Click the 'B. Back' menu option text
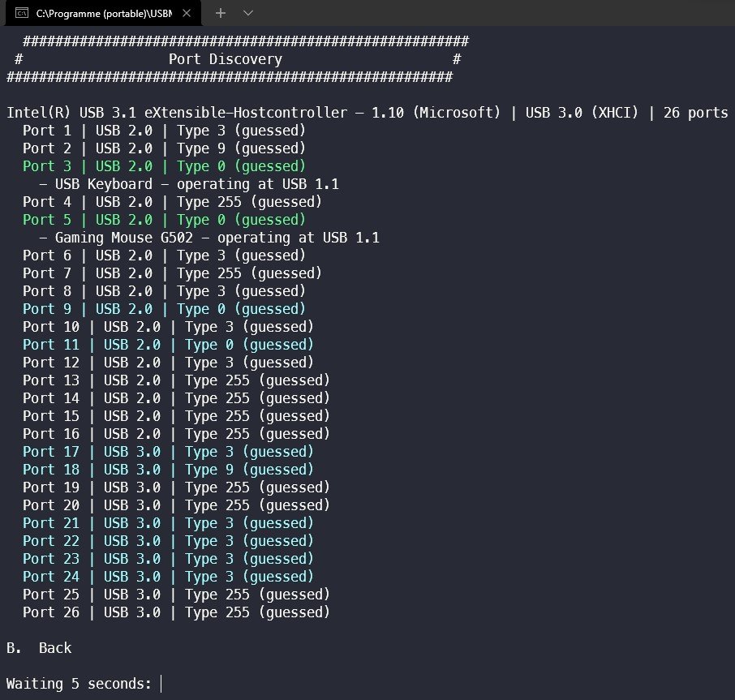The height and width of the screenshot is (700, 735). (x=39, y=648)
